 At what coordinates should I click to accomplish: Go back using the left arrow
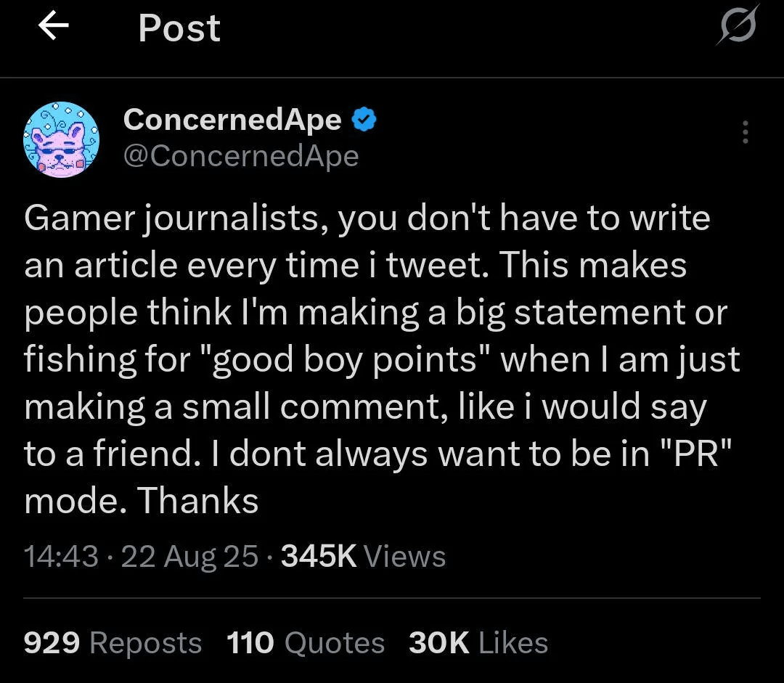pos(53,28)
